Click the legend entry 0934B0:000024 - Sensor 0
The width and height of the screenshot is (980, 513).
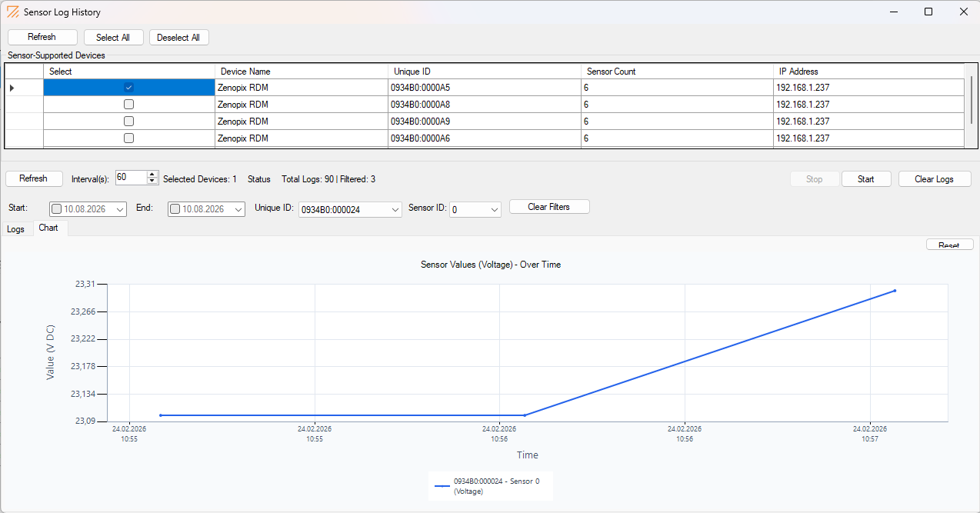coord(491,485)
